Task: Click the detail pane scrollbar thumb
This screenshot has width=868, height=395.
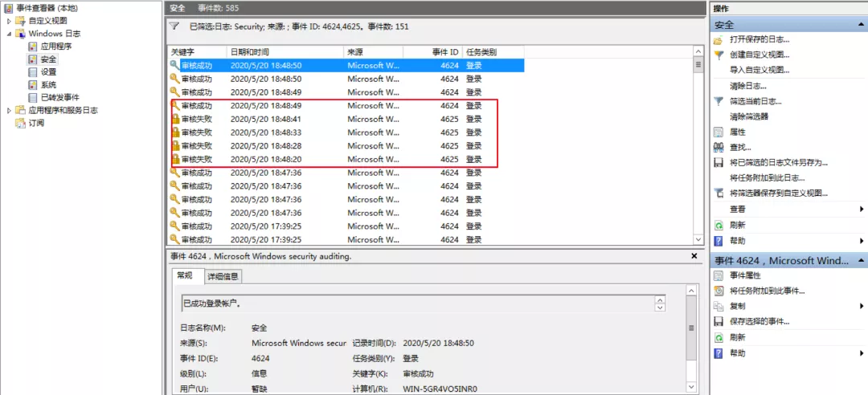Action: (691, 328)
